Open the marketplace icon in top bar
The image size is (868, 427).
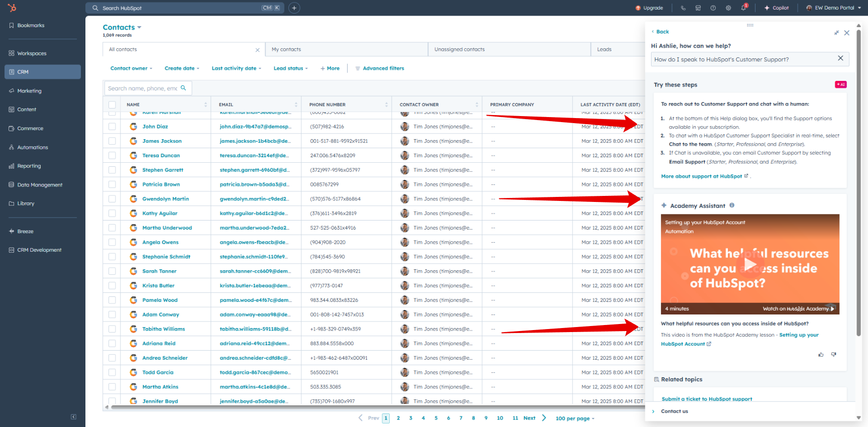pos(698,8)
